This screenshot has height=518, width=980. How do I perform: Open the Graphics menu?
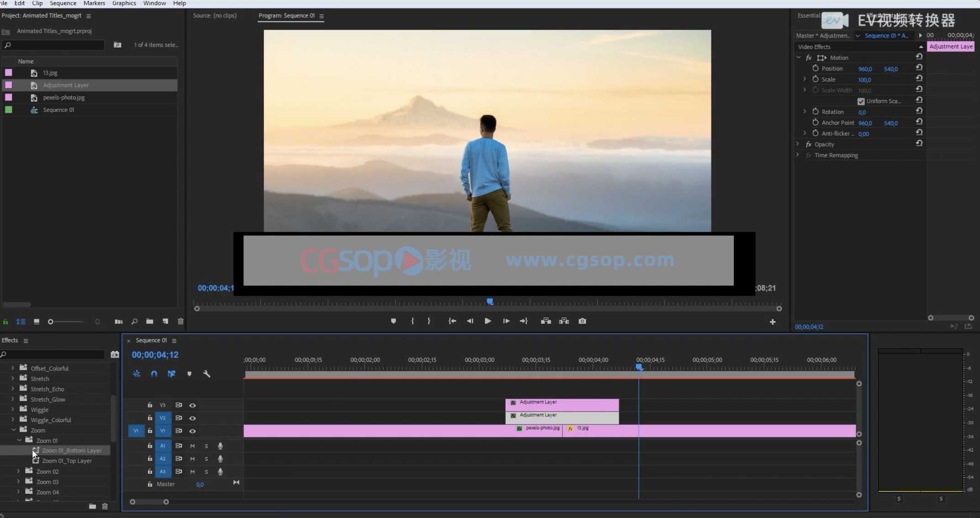click(124, 3)
